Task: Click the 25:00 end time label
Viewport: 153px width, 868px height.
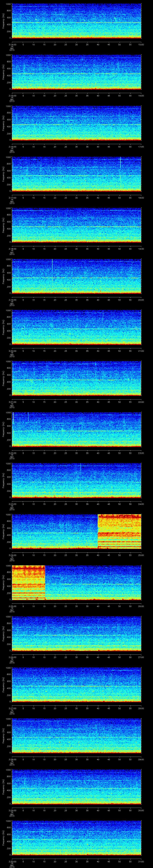Action: point(141,555)
